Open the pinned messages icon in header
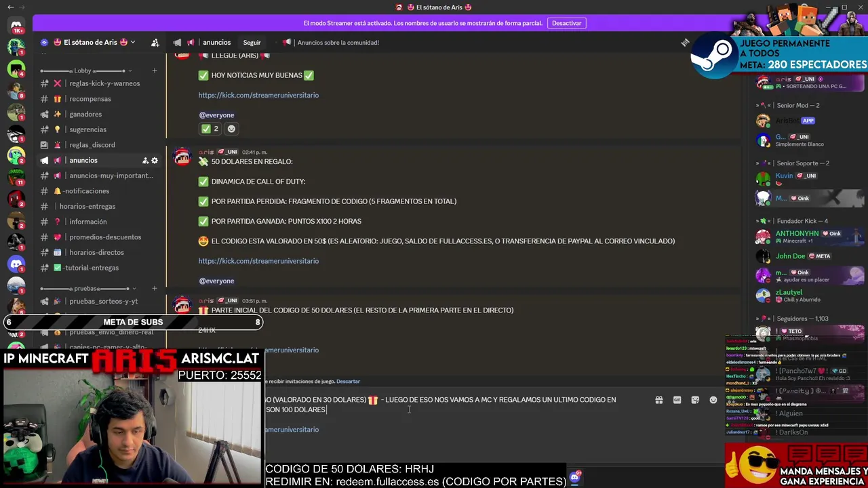 685,42
